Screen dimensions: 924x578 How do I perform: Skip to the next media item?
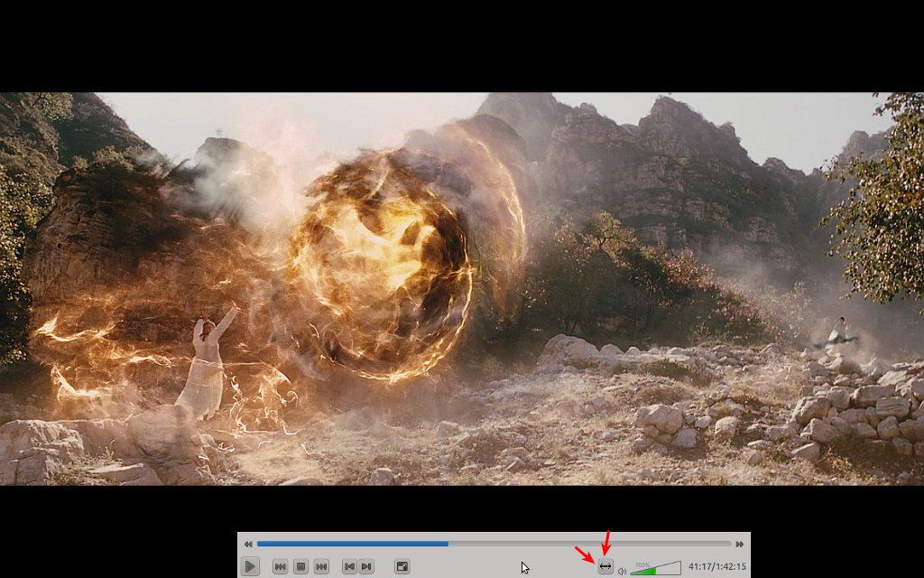[x=321, y=567]
